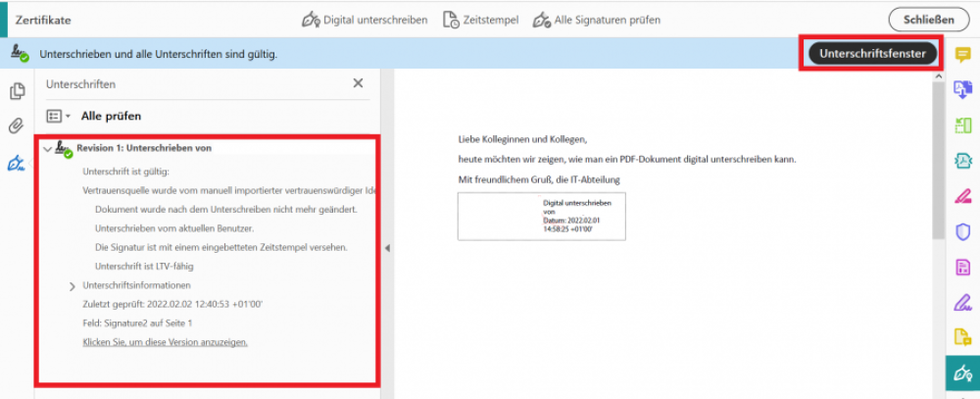
Task: Select the pink pen tool in right sidebar
Action: [962, 196]
